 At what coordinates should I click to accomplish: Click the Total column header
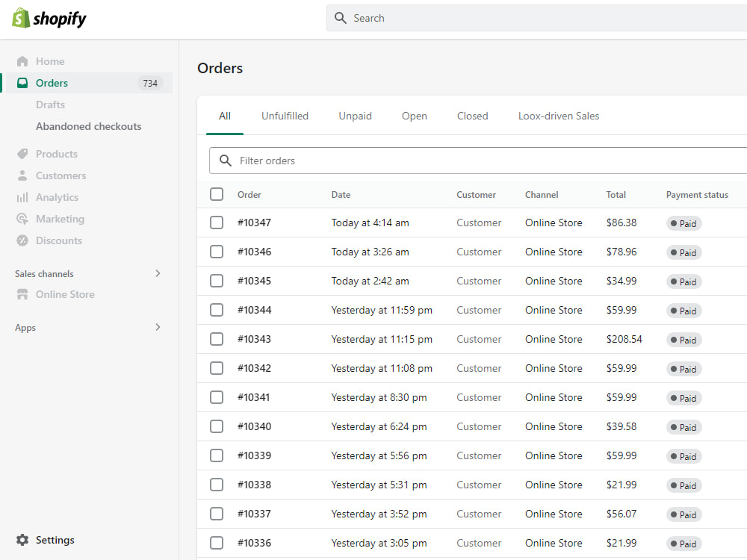pos(616,194)
